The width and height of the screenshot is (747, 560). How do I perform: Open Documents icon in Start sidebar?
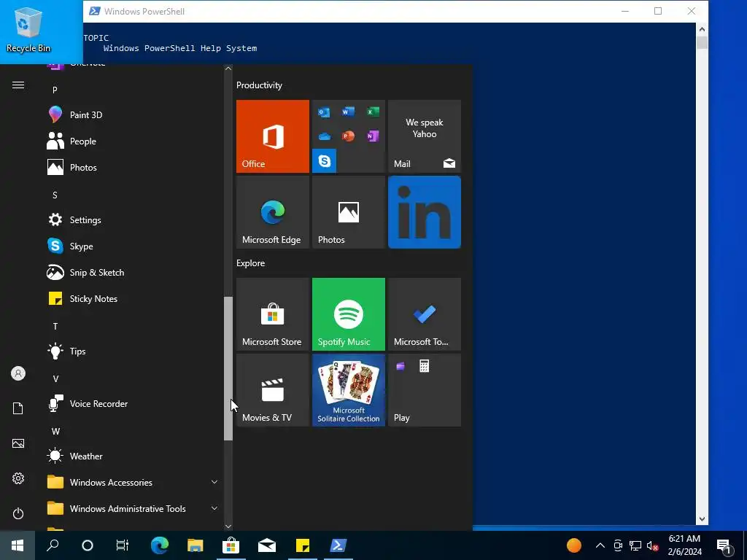click(x=18, y=408)
